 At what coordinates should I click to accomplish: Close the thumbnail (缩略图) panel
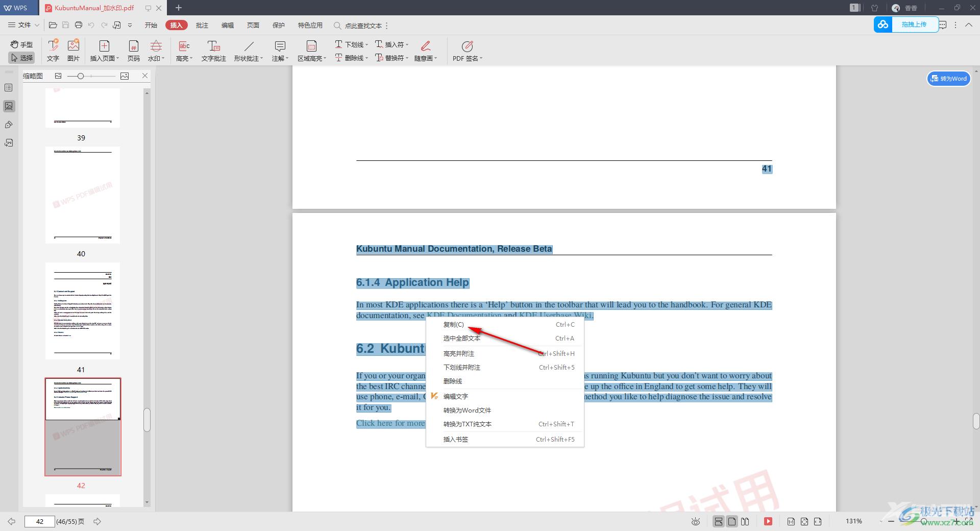pos(145,76)
